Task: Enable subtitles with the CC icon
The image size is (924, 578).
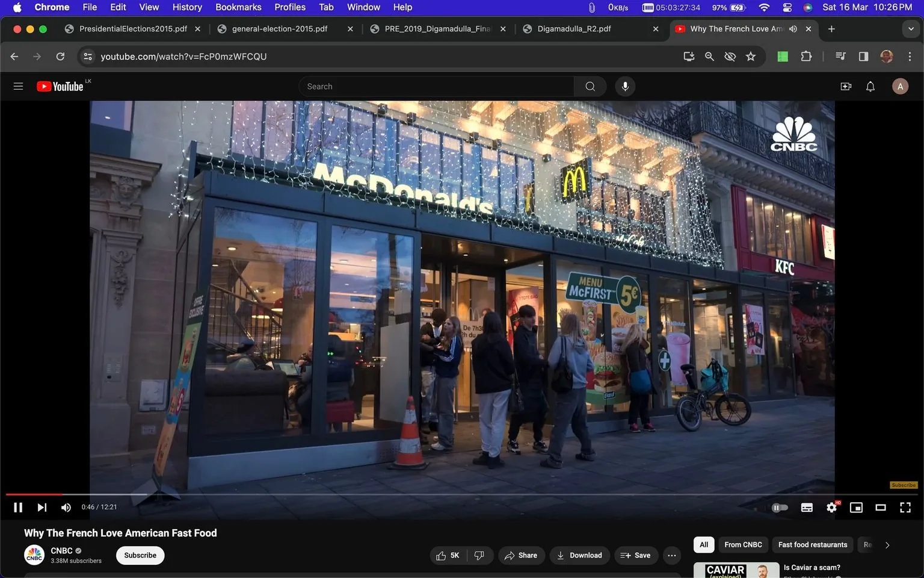Action: click(807, 507)
